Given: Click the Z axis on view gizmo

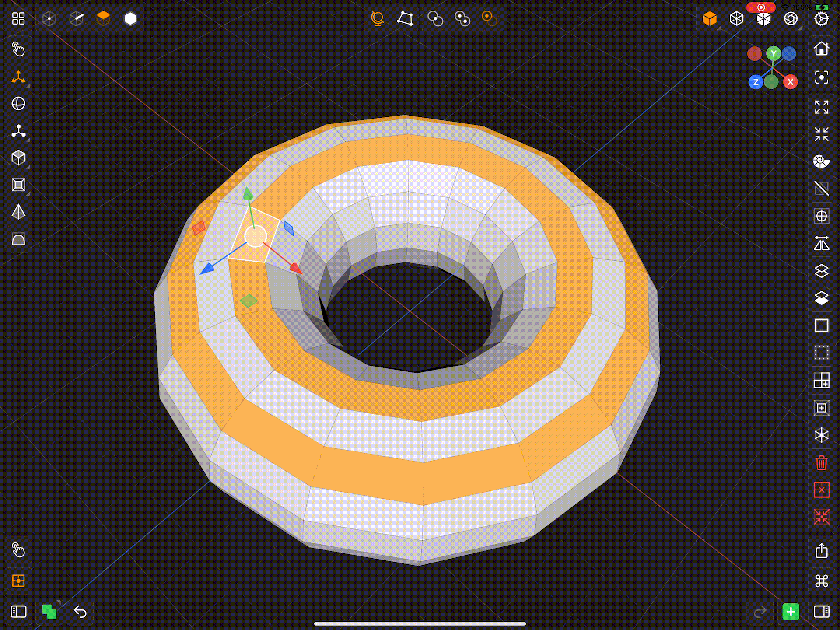Looking at the screenshot, I should pyautogui.click(x=756, y=82).
